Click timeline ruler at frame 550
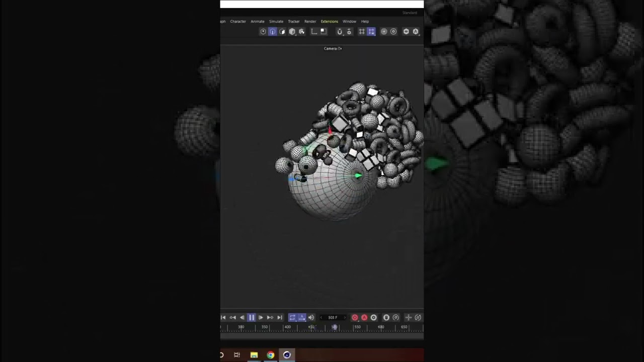 [357, 327]
